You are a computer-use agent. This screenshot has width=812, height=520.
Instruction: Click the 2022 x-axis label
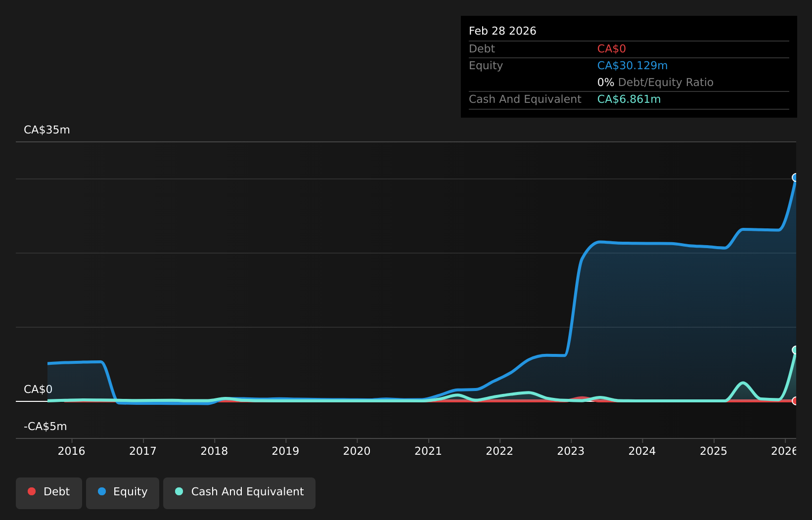click(499, 451)
